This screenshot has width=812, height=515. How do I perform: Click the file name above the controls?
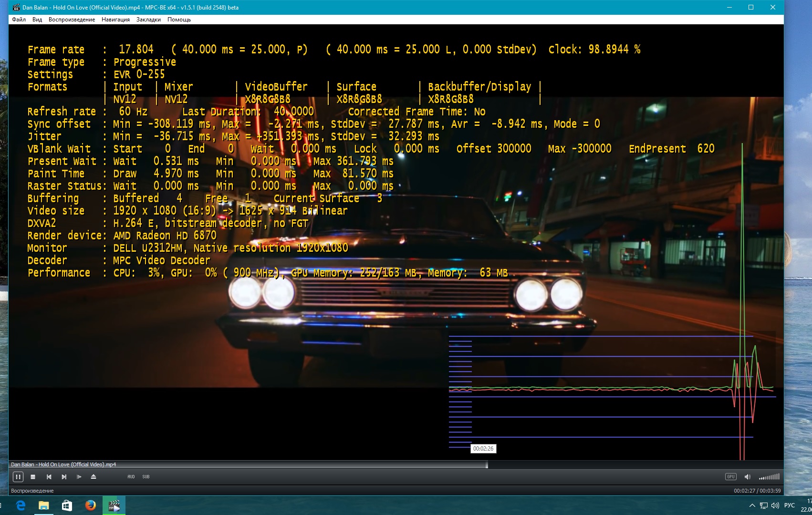(x=63, y=464)
